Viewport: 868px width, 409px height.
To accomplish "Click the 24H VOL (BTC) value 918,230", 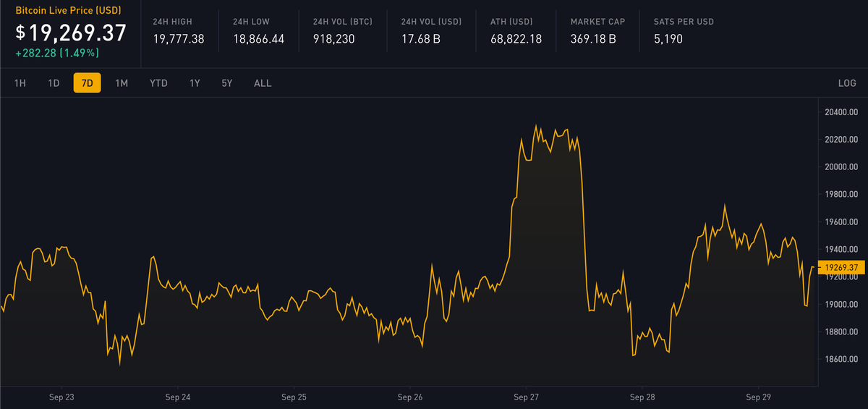I will click(334, 39).
